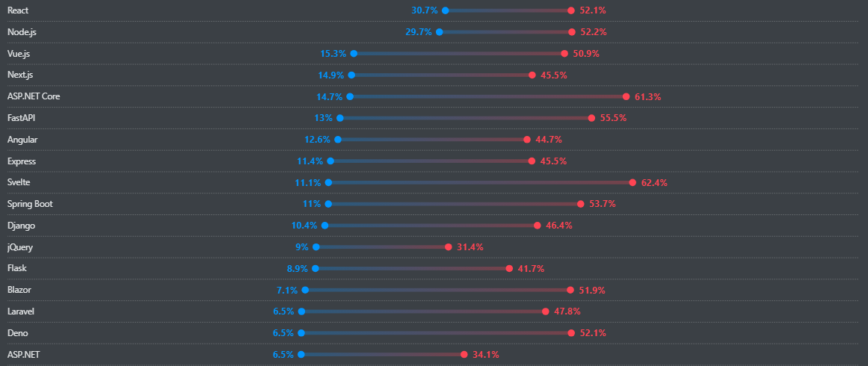Image resolution: width=868 pixels, height=366 pixels.
Task: Click the React label text
Action: (18, 10)
